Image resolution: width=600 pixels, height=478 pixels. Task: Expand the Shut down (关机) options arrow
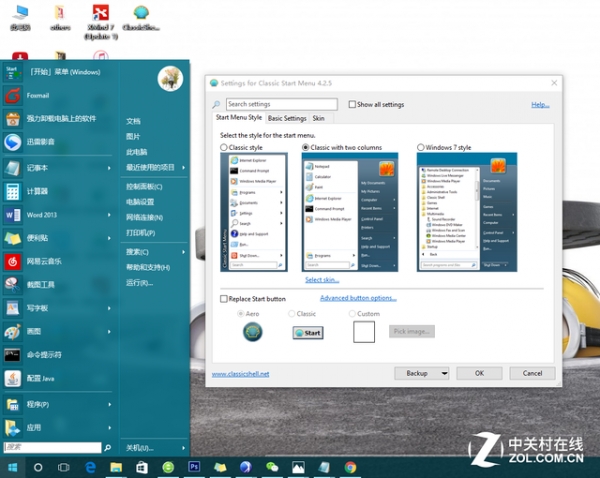click(182, 448)
